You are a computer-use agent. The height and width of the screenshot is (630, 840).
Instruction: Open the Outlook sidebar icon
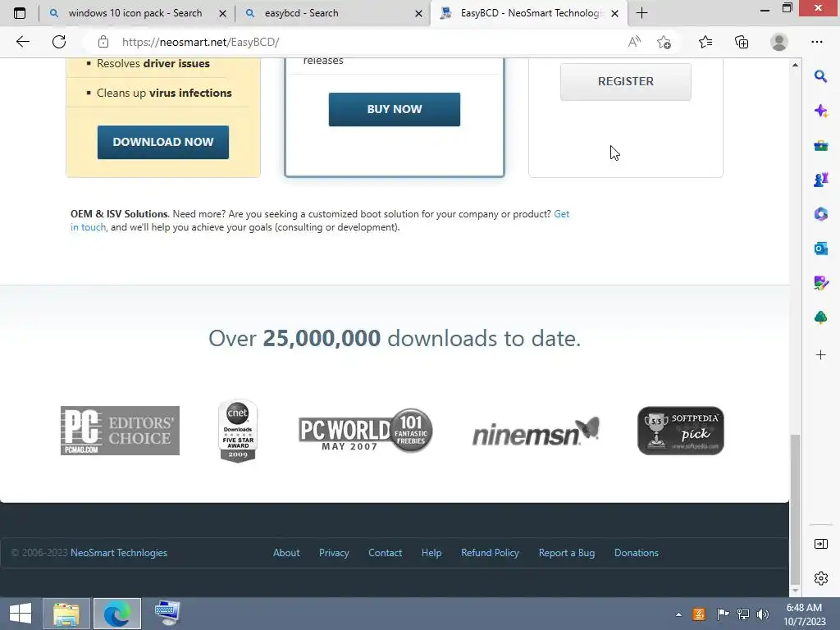820,249
